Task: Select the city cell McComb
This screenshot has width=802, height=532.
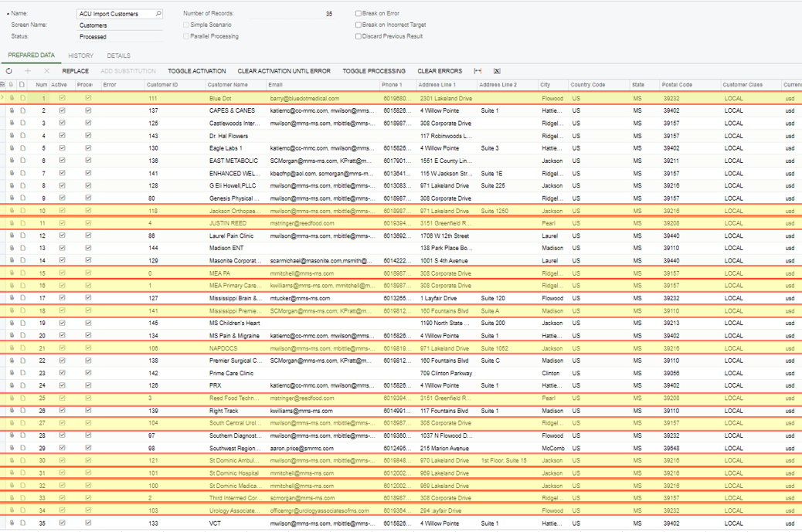Action: [x=553, y=448]
